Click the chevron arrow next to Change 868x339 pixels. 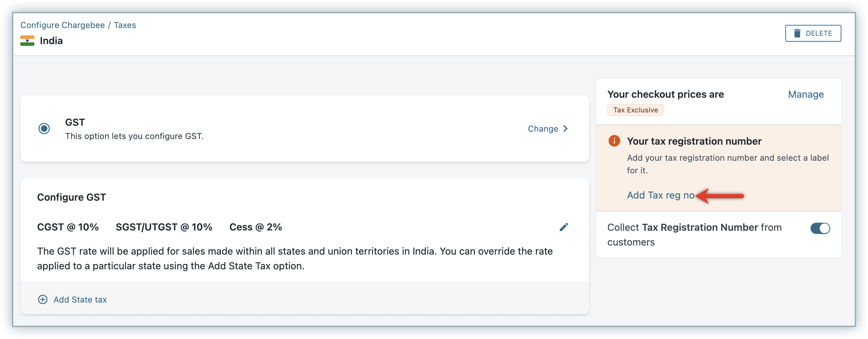565,129
